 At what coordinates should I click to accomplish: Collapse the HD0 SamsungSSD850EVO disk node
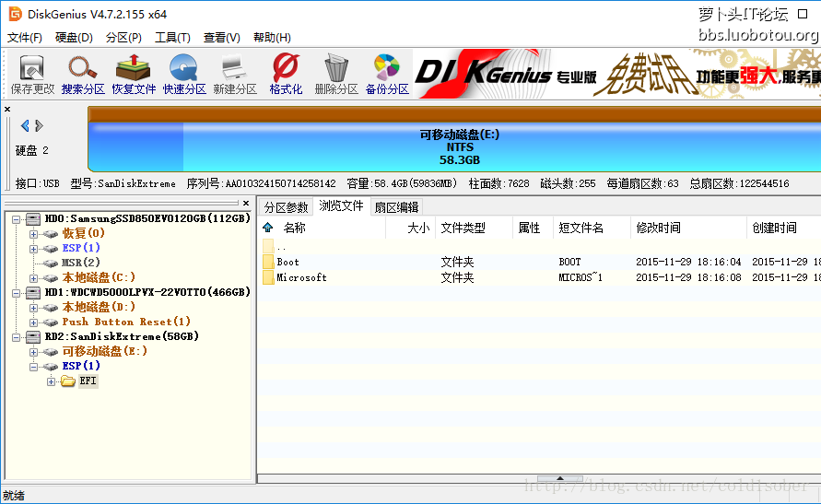click(17, 219)
